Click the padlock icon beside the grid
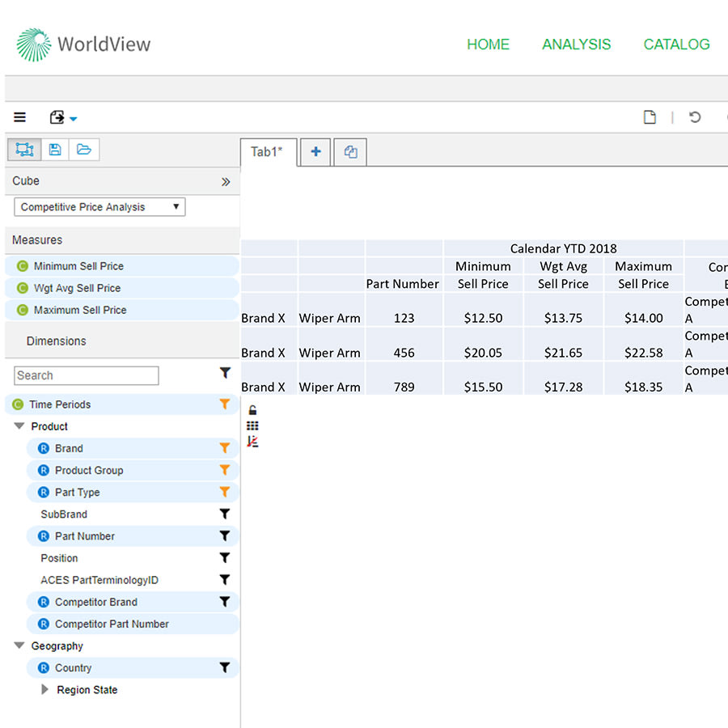The width and height of the screenshot is (728, 728). point(252,408)
